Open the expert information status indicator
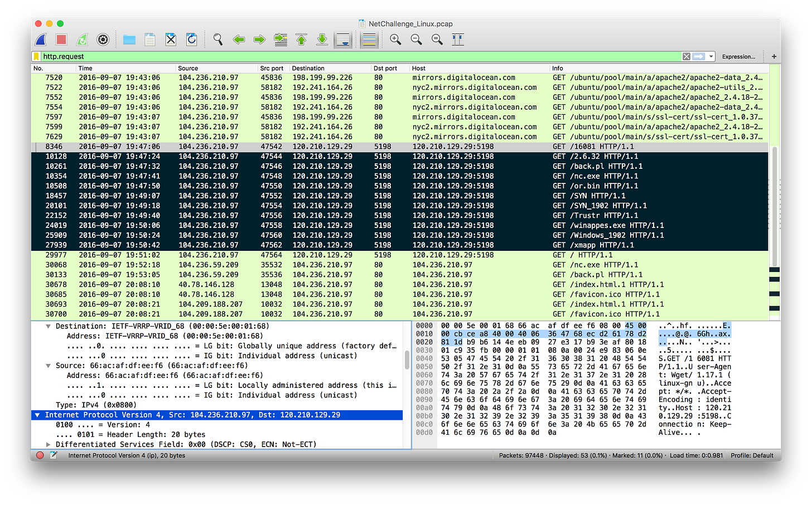Image resolution: width=812 pixels, height=505 pixels. 40,455
